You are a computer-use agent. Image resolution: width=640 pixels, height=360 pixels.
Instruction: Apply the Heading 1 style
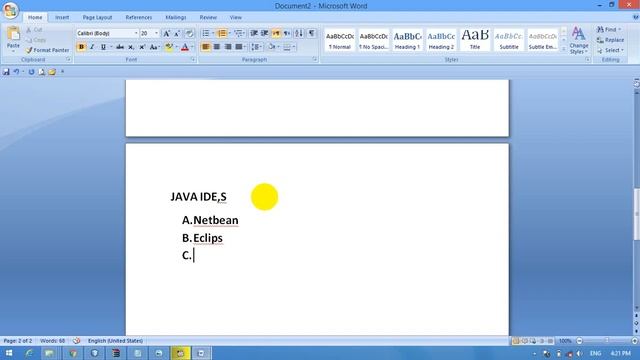pyautogui.click(x=407, y=40)
